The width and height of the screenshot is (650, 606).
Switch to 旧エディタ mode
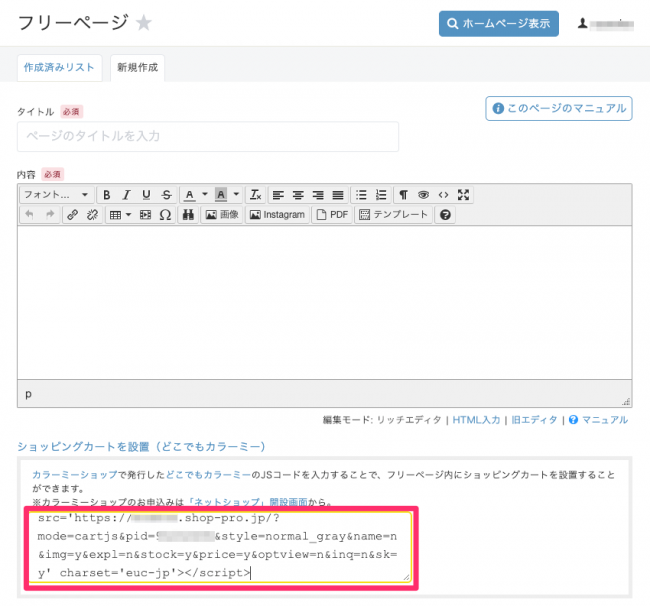(x=534, y=420)
